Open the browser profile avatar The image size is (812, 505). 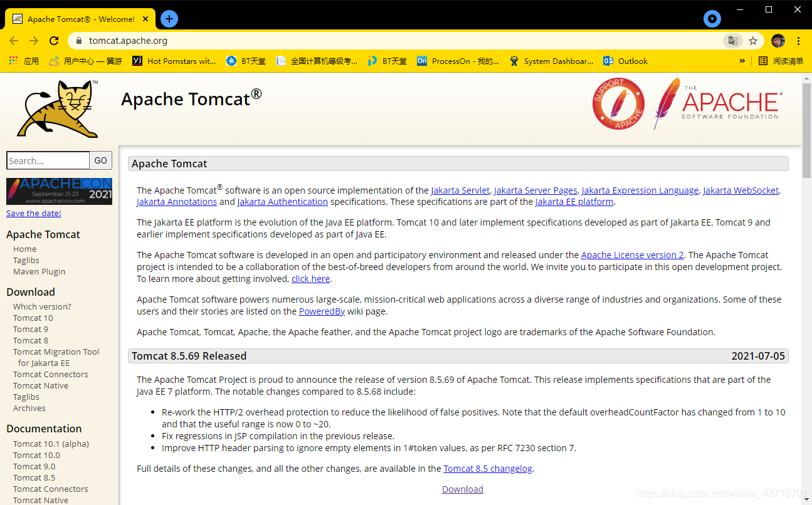coord(778,39)
